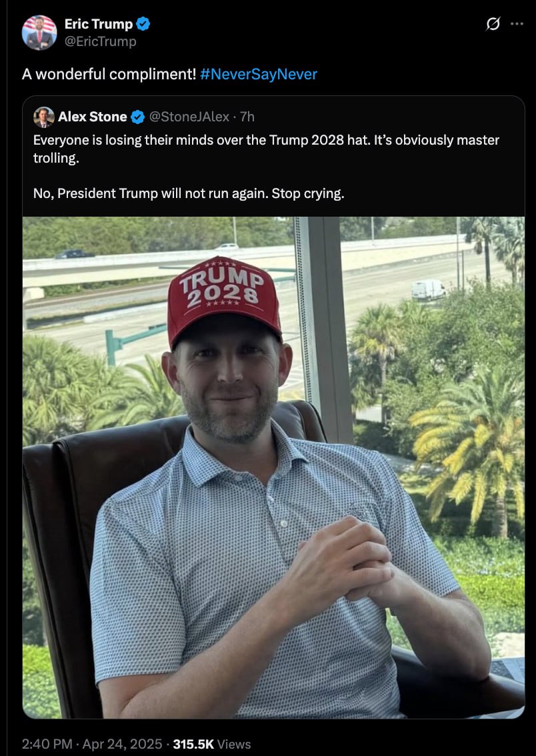Click the 7h quoted tweet timestamp
The height and width of the screenshot is (756, 536).
click(x=247, y=117)
